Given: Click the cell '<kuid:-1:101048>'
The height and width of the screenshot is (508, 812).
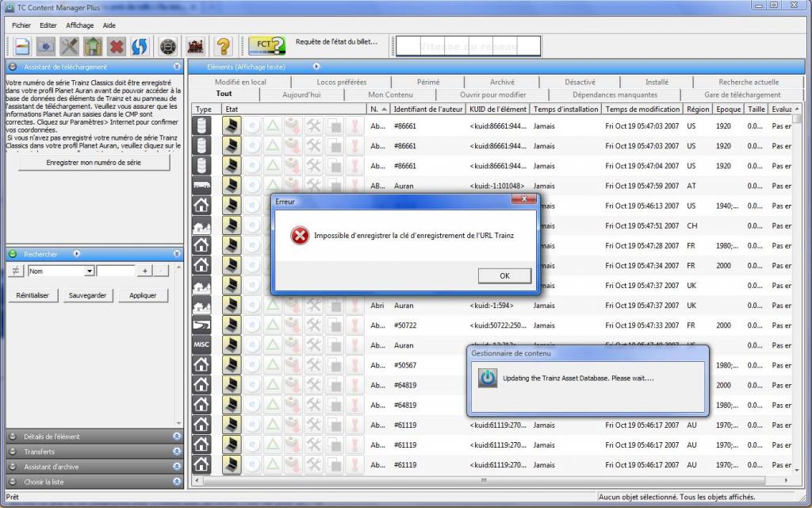Looking at the screenshot, I should point(497,186).
